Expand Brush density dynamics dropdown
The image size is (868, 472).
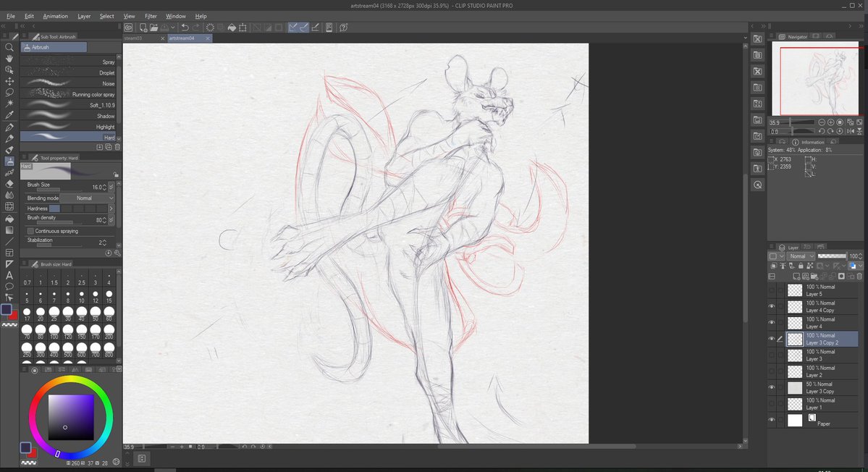[x=111, y=219]
